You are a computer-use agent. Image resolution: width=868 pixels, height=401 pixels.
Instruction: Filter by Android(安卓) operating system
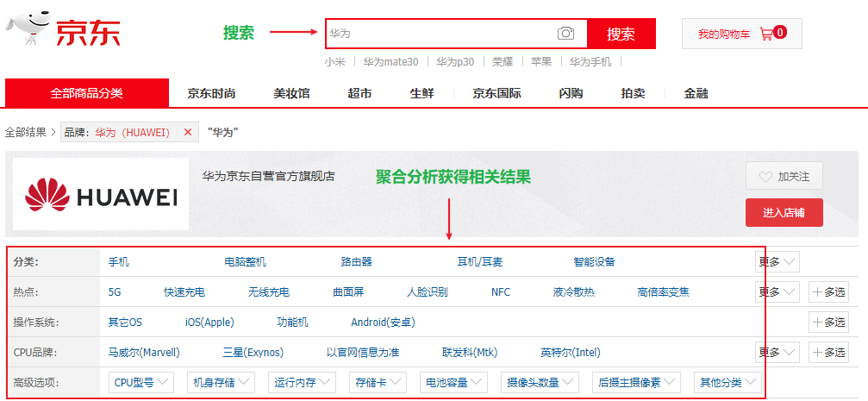(x=383, y=322)
